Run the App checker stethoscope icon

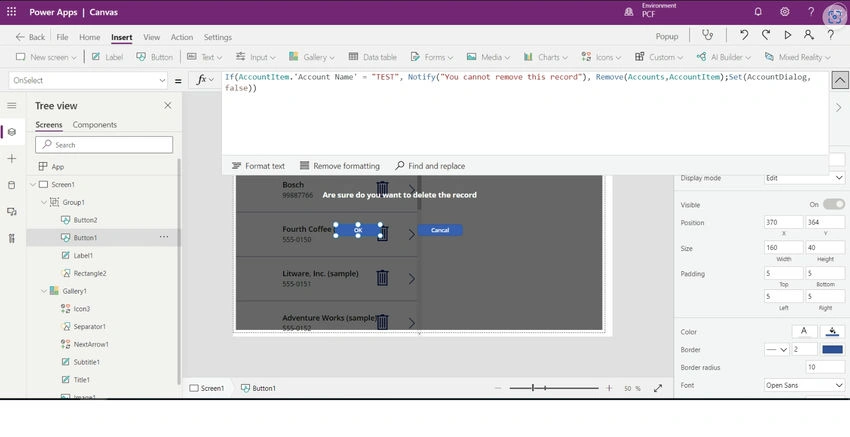pos(707,35)
